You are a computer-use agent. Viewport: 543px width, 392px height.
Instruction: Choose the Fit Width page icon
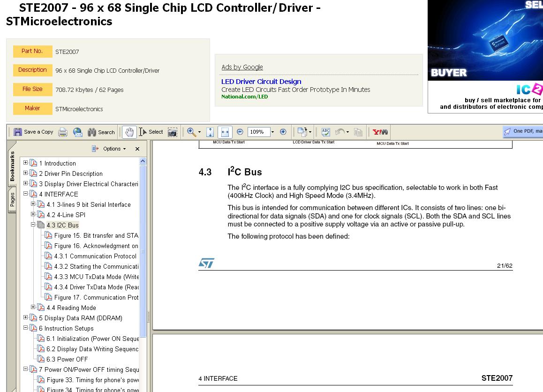[x=225, y=132]
